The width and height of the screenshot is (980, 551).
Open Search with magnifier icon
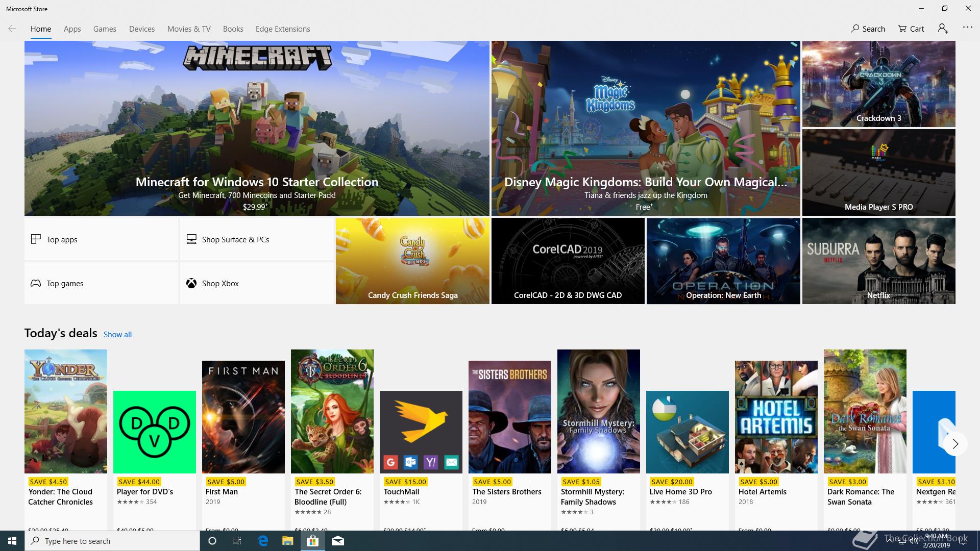coord(868,29)
